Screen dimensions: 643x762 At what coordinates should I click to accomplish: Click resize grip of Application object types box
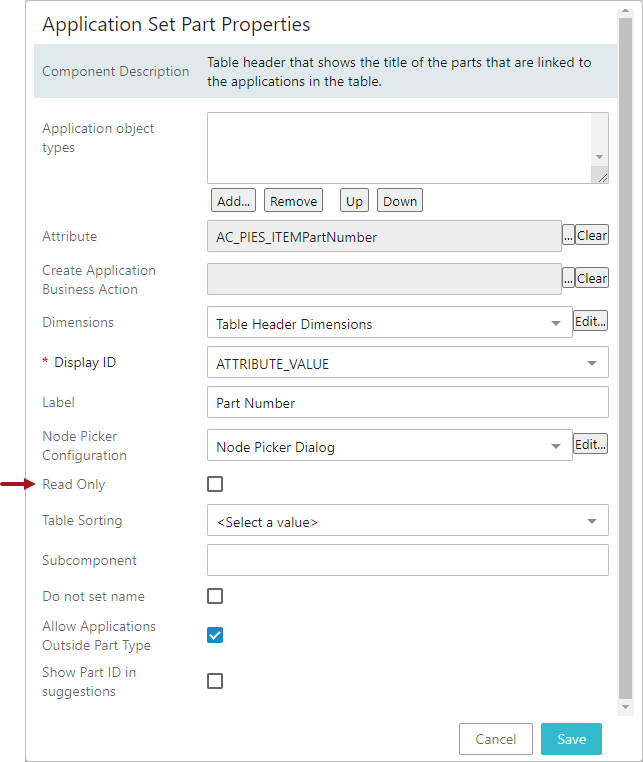(x=602, y=178)
